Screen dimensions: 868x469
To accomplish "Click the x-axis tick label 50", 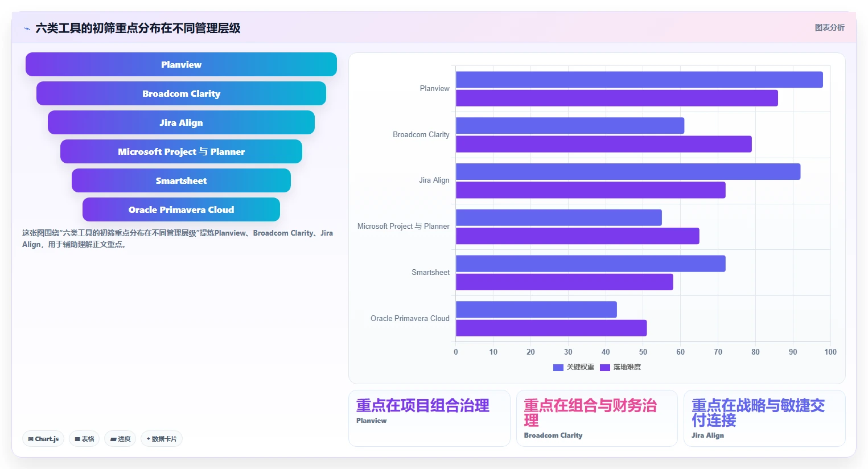I will [x=643, y=352].
